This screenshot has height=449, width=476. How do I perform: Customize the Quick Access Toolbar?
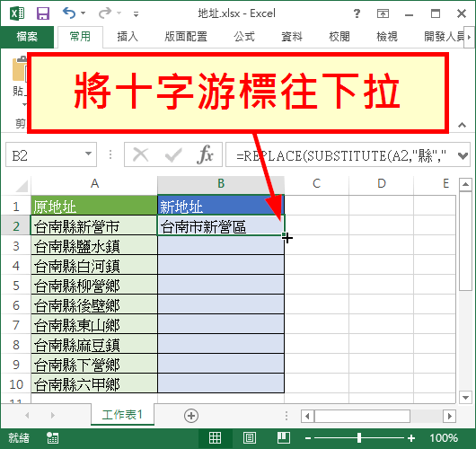tap(136, 14)
